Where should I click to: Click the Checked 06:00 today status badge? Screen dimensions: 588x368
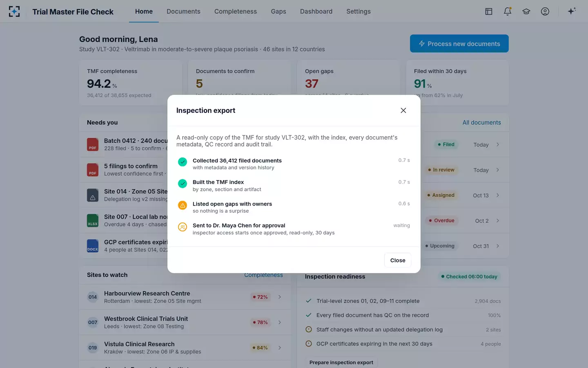pos(469,276)
